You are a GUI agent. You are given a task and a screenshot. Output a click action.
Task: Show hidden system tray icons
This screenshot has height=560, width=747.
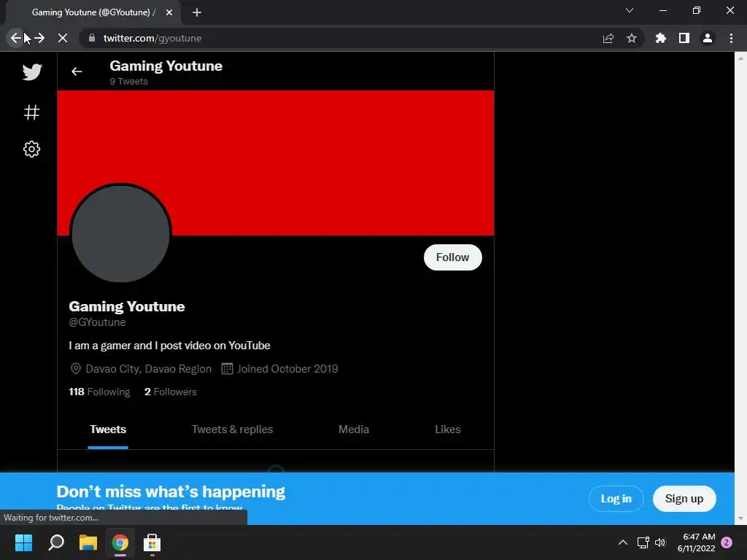tap(623, 542)
